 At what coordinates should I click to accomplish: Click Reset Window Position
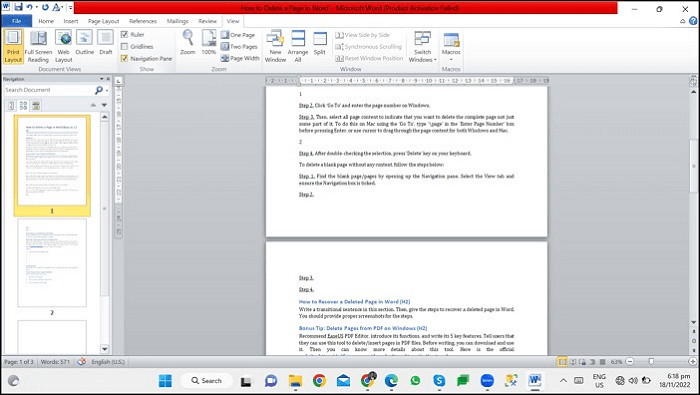click(369, 58)
